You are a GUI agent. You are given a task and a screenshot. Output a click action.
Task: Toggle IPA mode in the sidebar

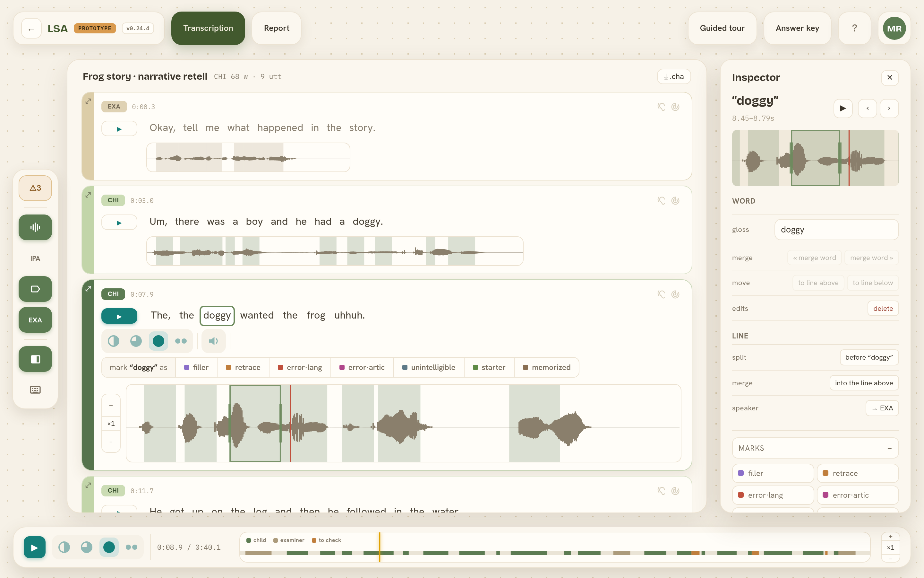coord(35,258)
